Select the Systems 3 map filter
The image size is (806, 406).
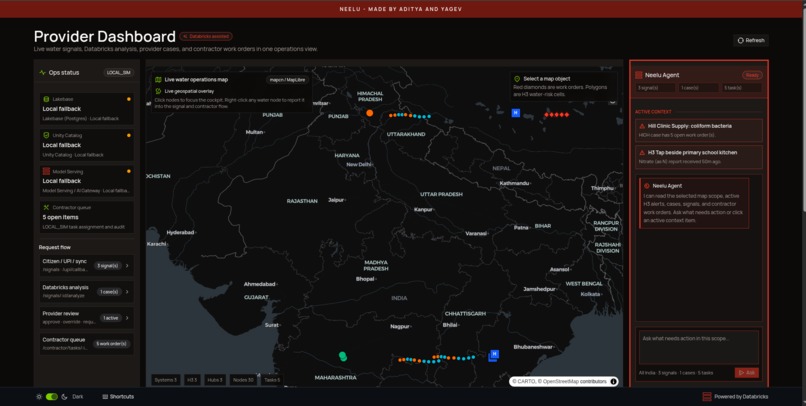pos(166,380)
